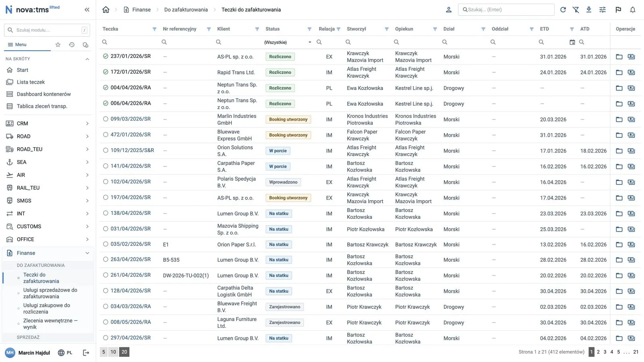Open favorites star in the sidebar
Image resolution: width=644 pixels, height=362 pixels.
pyautogui.click(x=58, y=45)
